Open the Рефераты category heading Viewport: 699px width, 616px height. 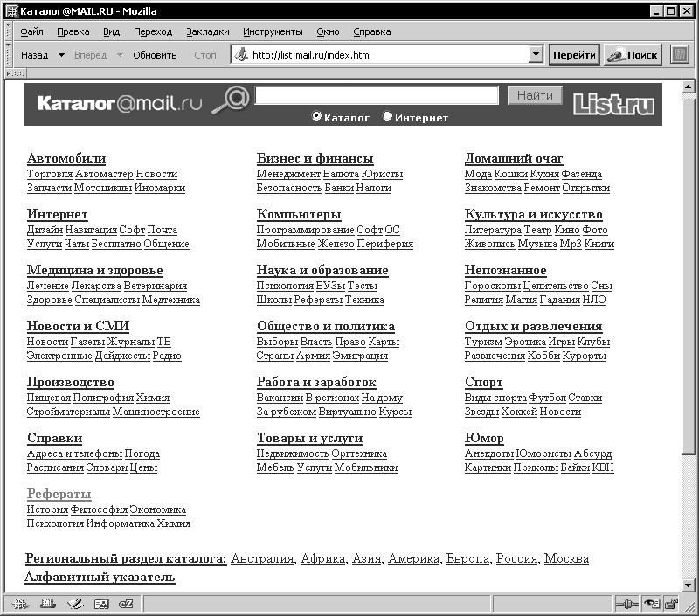[x=59, y=494]
